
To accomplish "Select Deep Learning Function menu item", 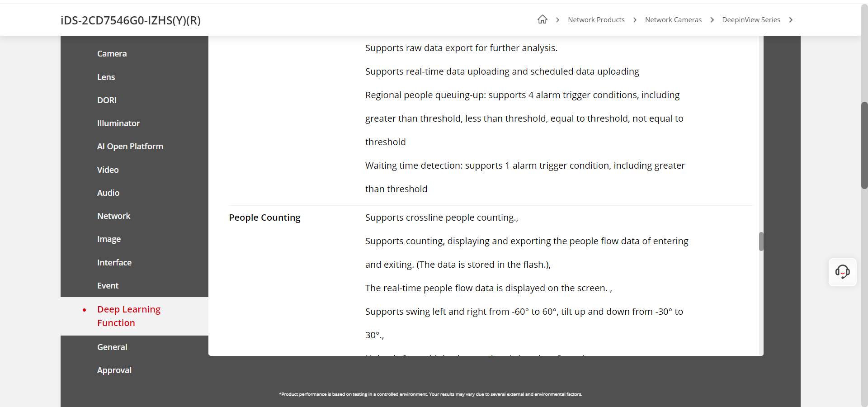I will pyautogui.click(x=128, y=316).
